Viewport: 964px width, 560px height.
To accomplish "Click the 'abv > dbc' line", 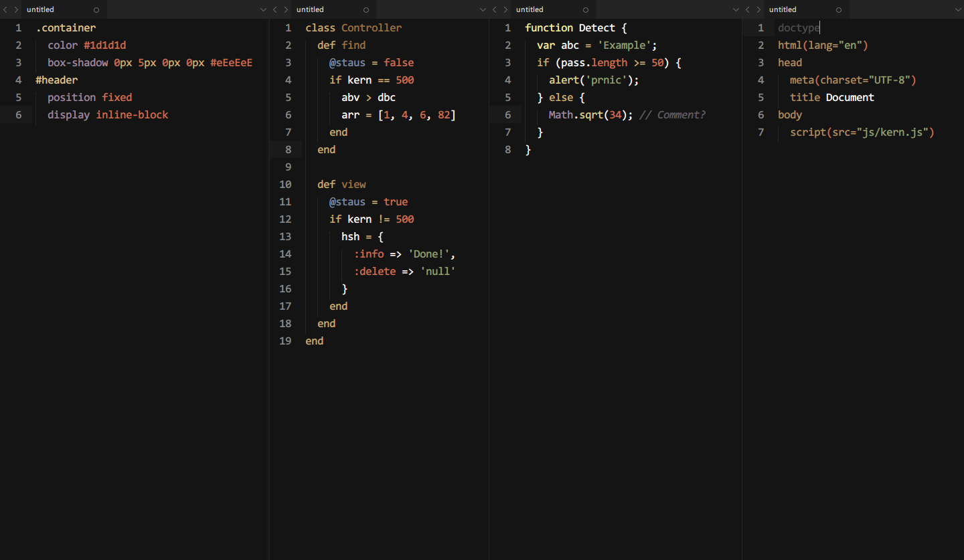I will (368, 98).
